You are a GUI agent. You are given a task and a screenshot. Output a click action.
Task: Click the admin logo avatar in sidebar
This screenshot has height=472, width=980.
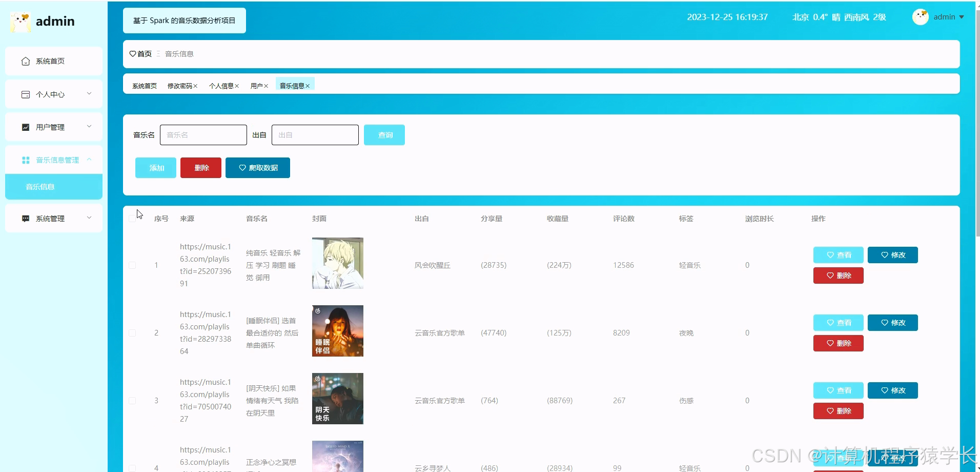click(21, 22)
